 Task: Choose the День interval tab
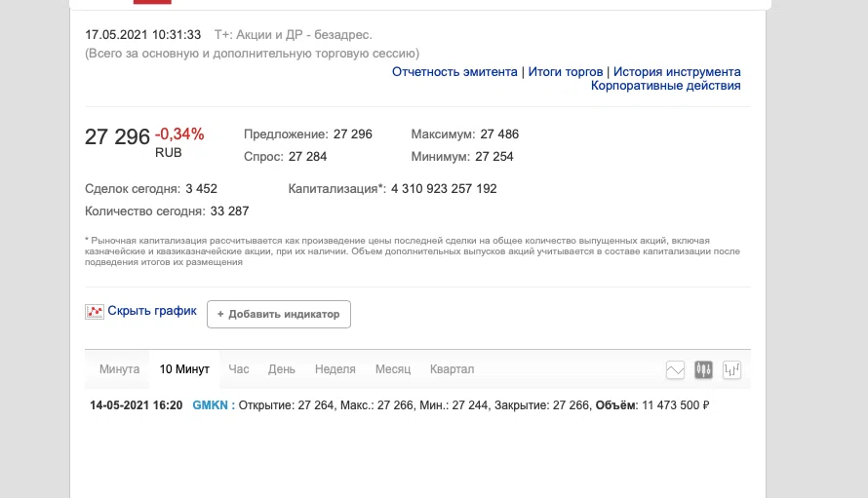282,369
